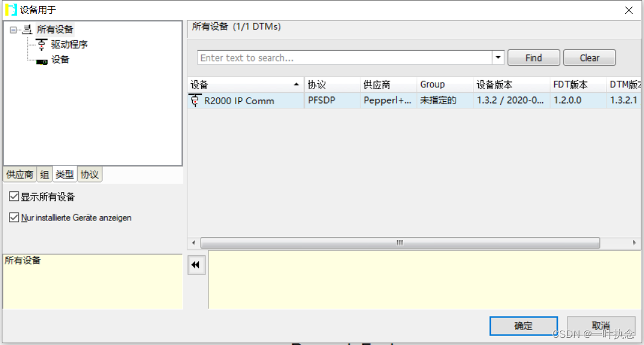Click the 供应商 column header
Viewport: 644px width, 345px height.
pos(389,85)
